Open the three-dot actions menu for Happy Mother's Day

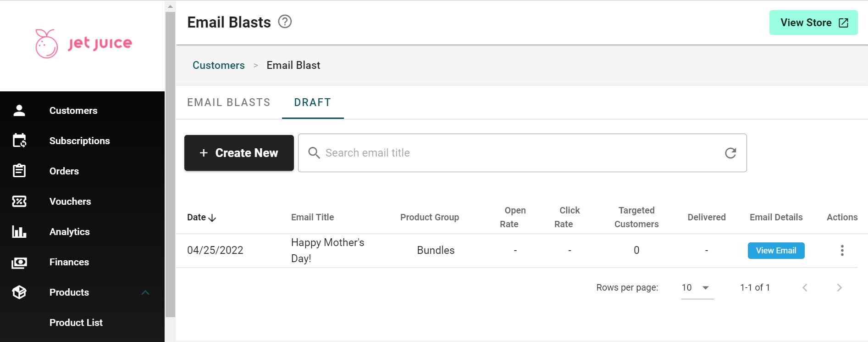click(842, 250)
